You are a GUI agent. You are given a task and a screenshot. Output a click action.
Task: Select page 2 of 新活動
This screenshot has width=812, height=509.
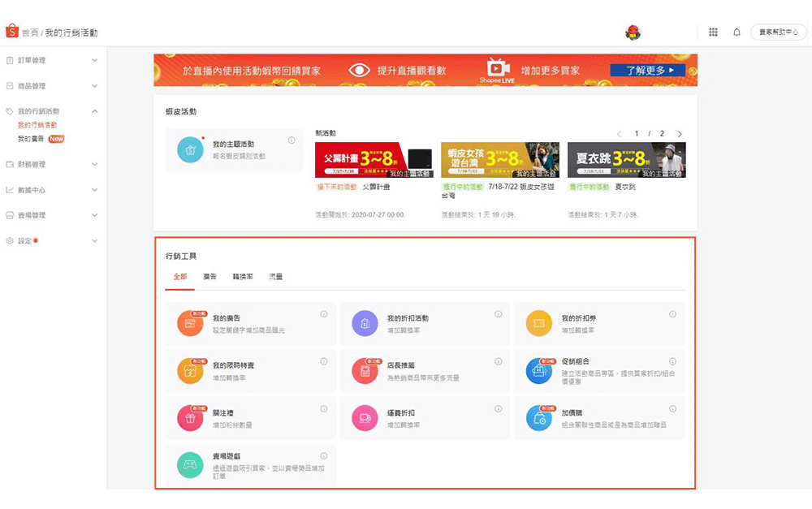(662, 134)
